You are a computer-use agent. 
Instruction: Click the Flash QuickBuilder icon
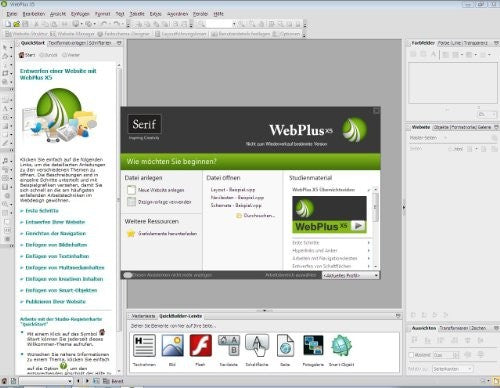(x=200, y=346)
